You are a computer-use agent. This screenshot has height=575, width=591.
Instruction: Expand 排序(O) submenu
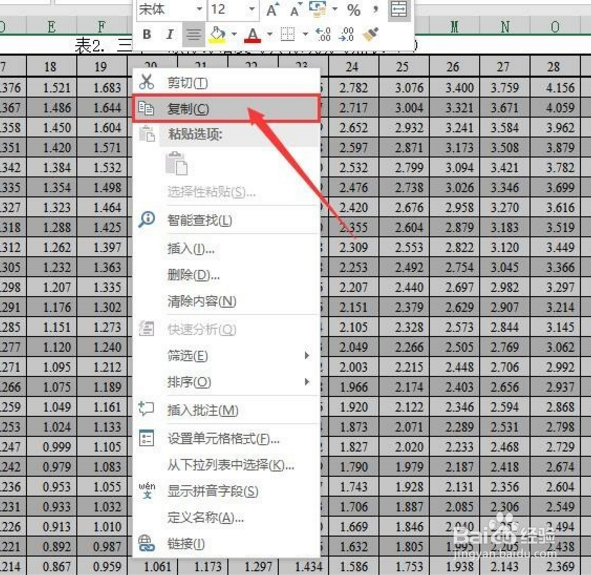(x=226, y=382)
